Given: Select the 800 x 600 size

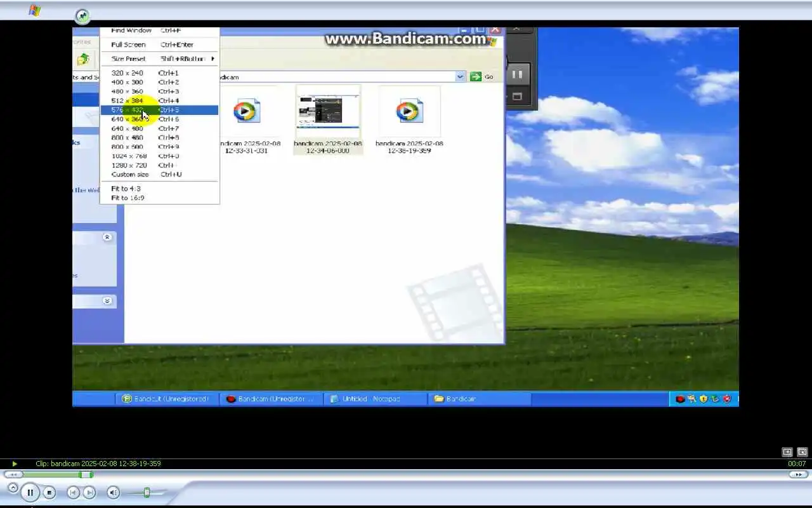Looking at the screenshot, I should [x=159, y=147].
